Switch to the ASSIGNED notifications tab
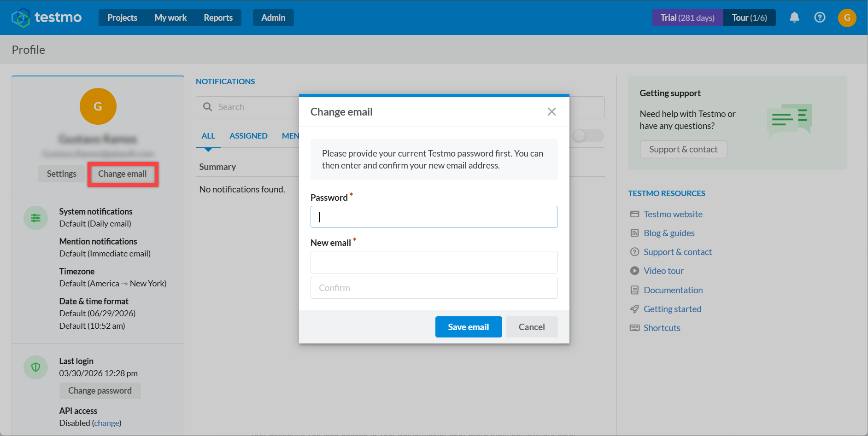This screenshot has width=868, height=436. [248, 136]
